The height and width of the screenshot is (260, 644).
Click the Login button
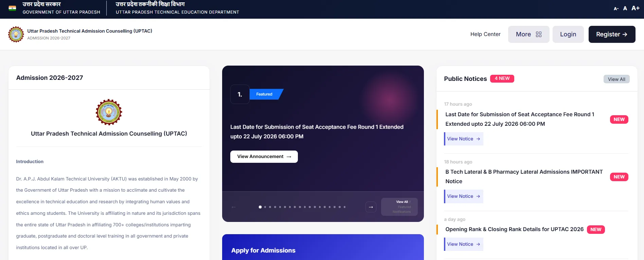[568, 34]
